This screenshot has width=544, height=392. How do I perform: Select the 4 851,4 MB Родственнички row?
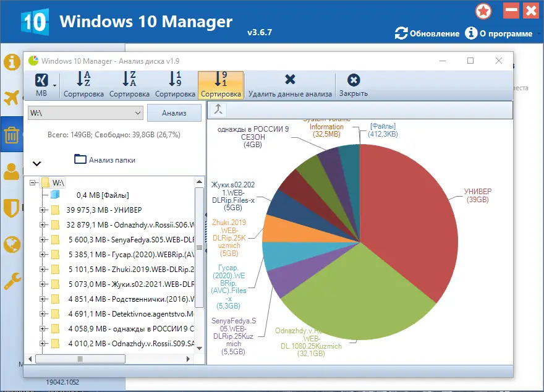131,299
